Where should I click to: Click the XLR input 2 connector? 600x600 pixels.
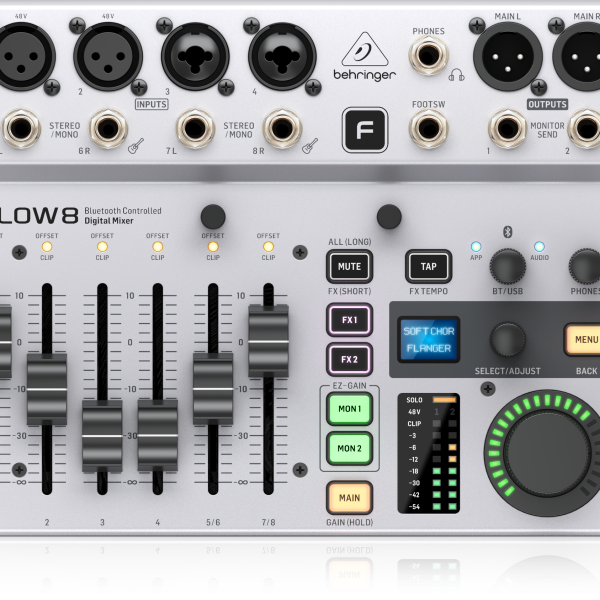click(x=108, y=57)
